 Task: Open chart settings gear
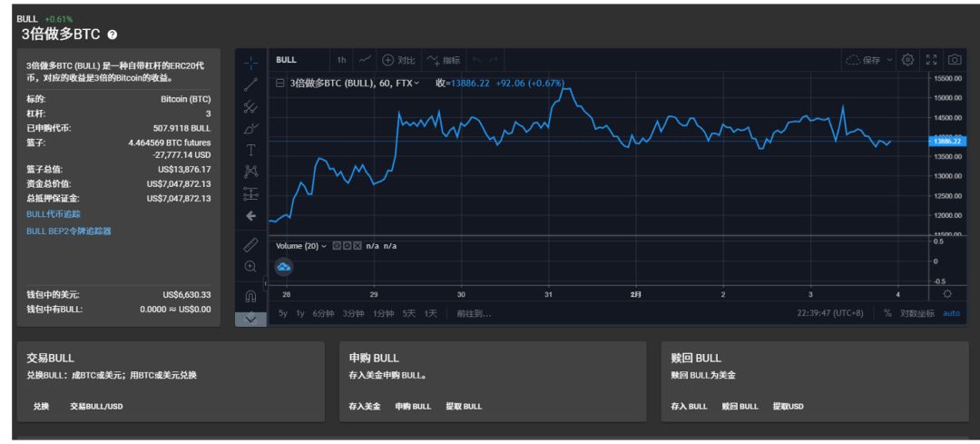point(908,60)
